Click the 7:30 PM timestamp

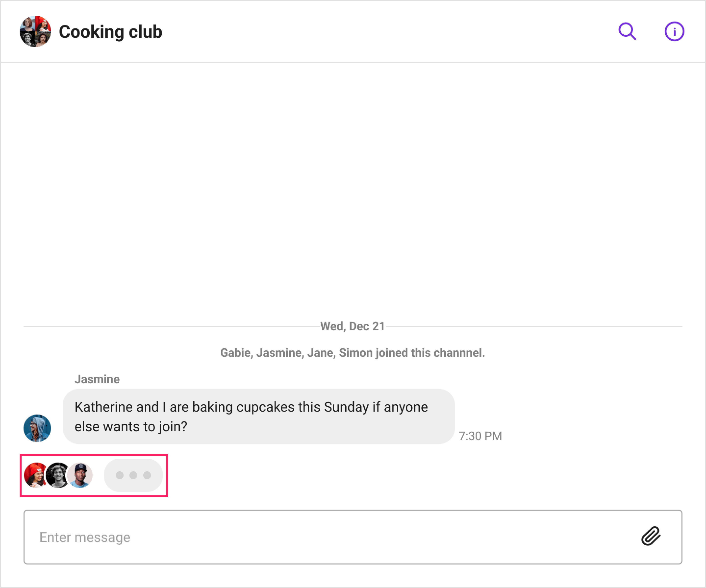tap(480, 436)
